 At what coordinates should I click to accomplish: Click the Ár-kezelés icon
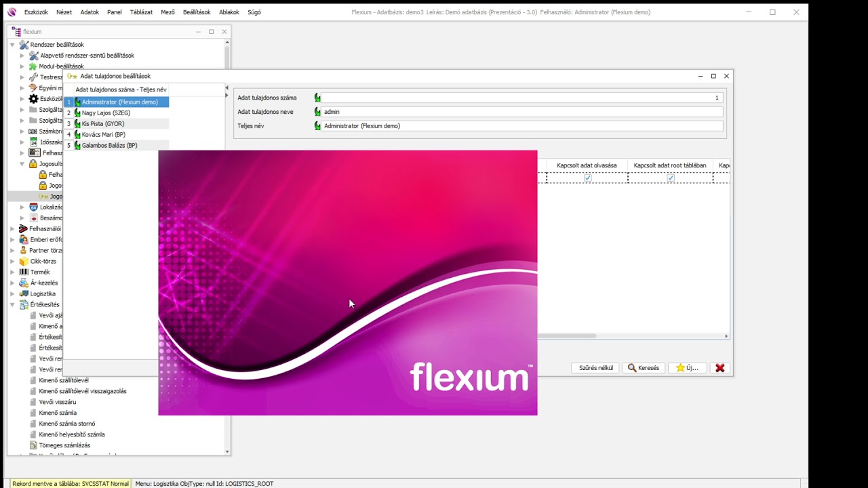coord(24,283)
